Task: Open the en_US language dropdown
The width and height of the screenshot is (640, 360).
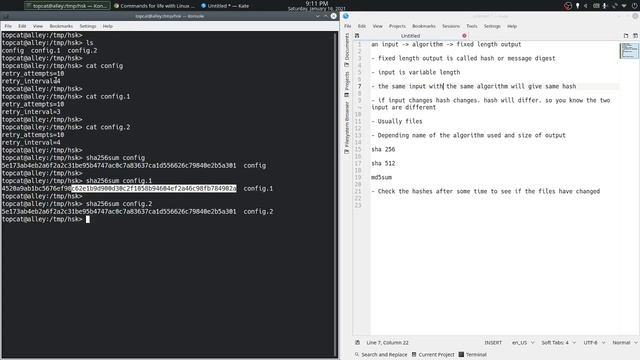Action: click(x=523, y=343)
